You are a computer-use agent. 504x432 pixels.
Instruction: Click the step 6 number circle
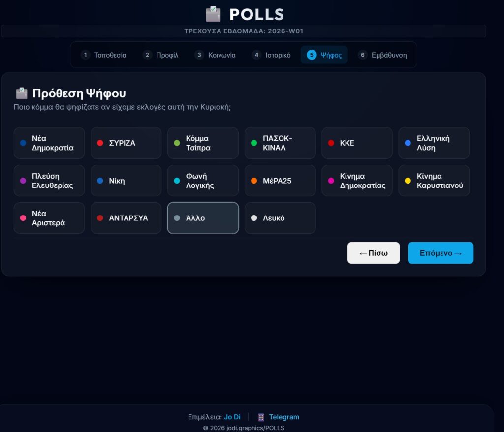click(x=363, y=55)
